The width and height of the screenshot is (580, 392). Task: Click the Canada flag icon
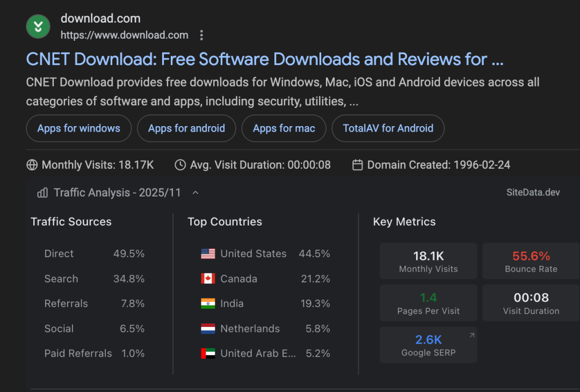(x=208, y=279)
